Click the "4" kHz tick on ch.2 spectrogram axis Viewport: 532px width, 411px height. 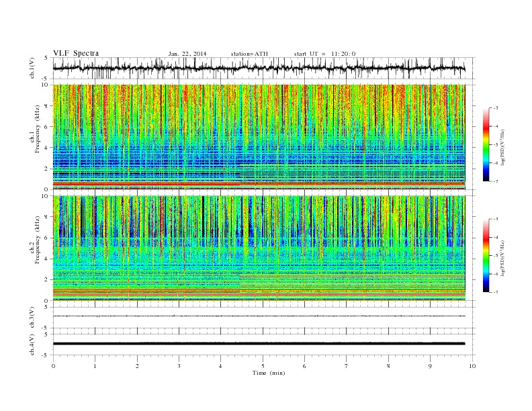click(x=47, y=259)
